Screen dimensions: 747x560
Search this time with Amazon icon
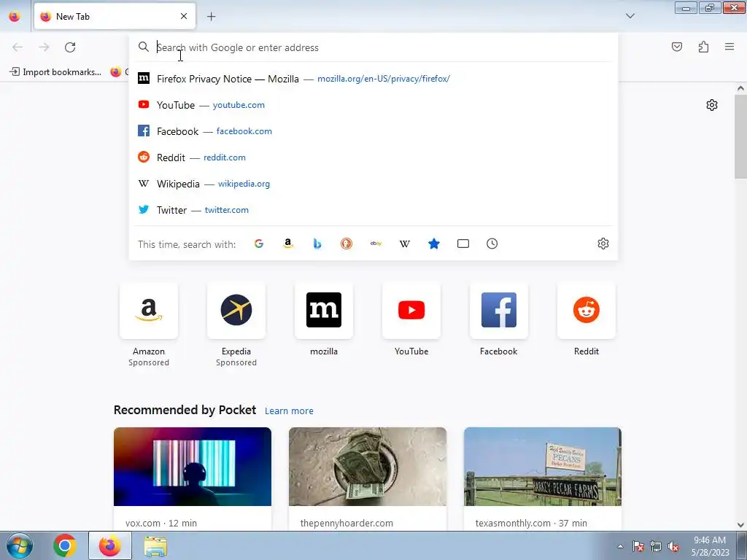click(287, 244)
